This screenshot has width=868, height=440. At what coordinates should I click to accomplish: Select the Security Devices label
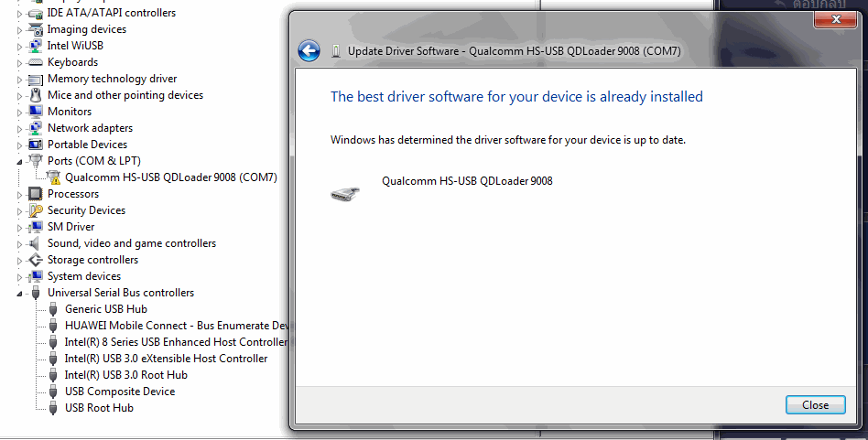tap(86, 210)
